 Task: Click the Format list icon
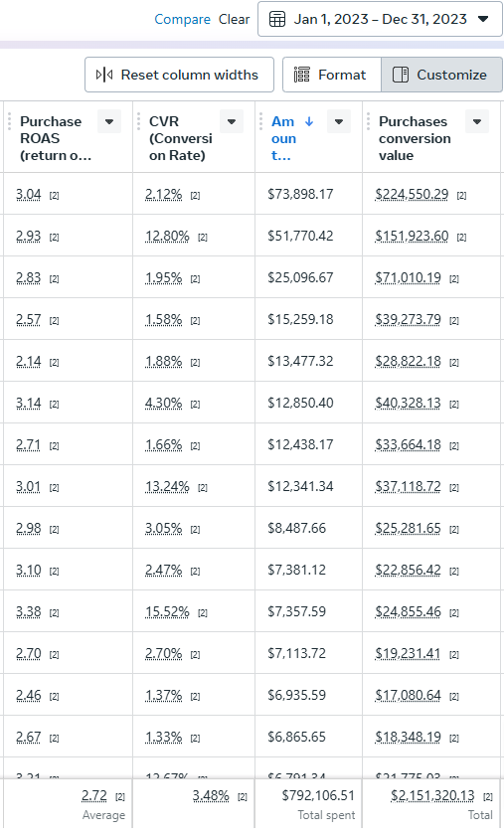pos(301,75)
